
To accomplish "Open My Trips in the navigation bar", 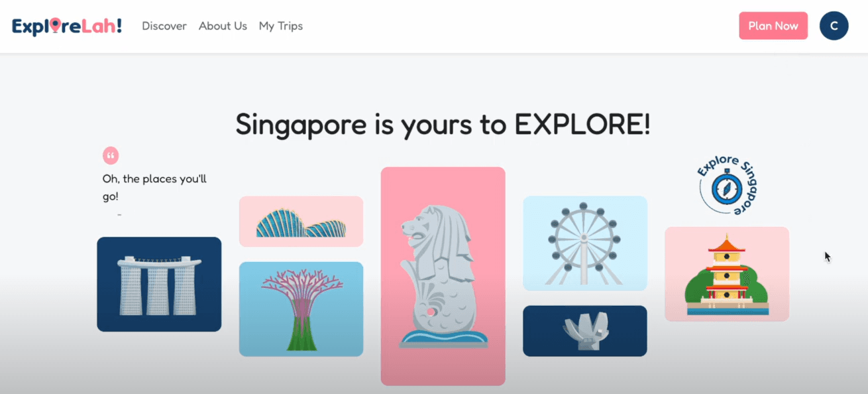I will point(280,26).
